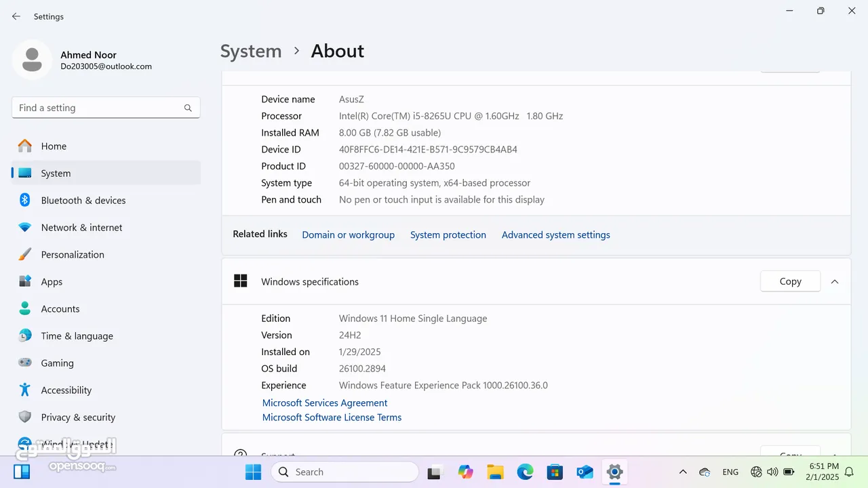This screenshot has height=488, width=868.
Task: Click the Network wifi icon in the sidebar
Action: pos(25,227)
